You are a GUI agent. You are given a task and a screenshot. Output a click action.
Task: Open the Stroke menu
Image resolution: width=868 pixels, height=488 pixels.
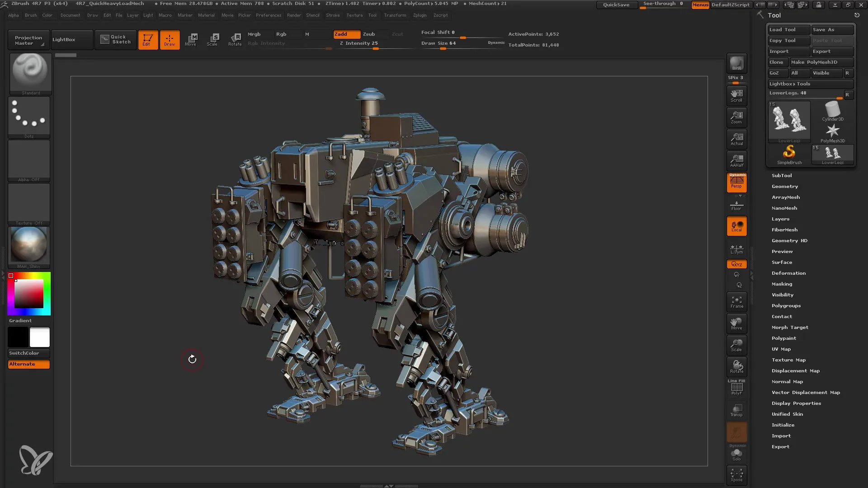tap(332, 15)
